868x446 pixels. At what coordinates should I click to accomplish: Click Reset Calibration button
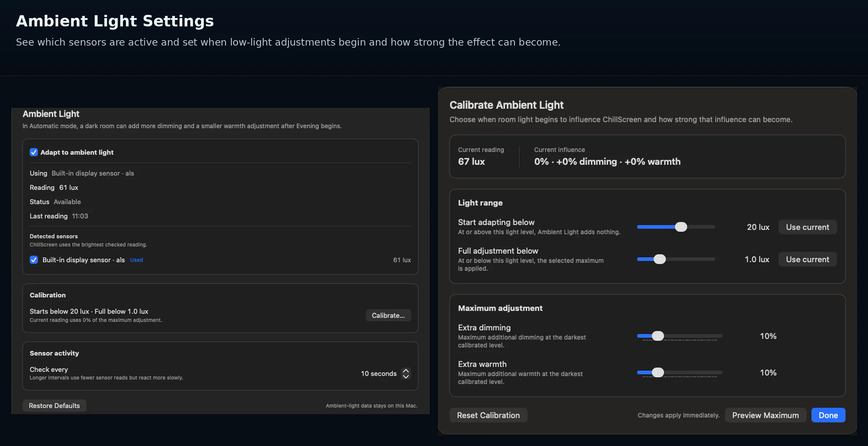488,415
